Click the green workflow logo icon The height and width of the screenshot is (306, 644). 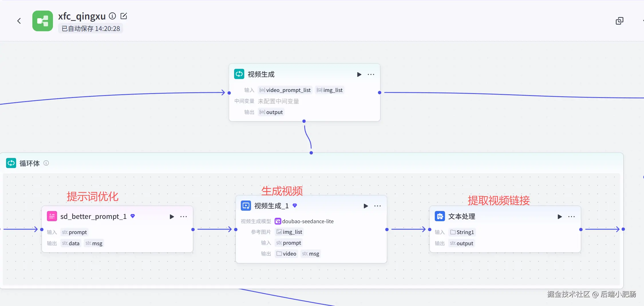coord(43,21)
